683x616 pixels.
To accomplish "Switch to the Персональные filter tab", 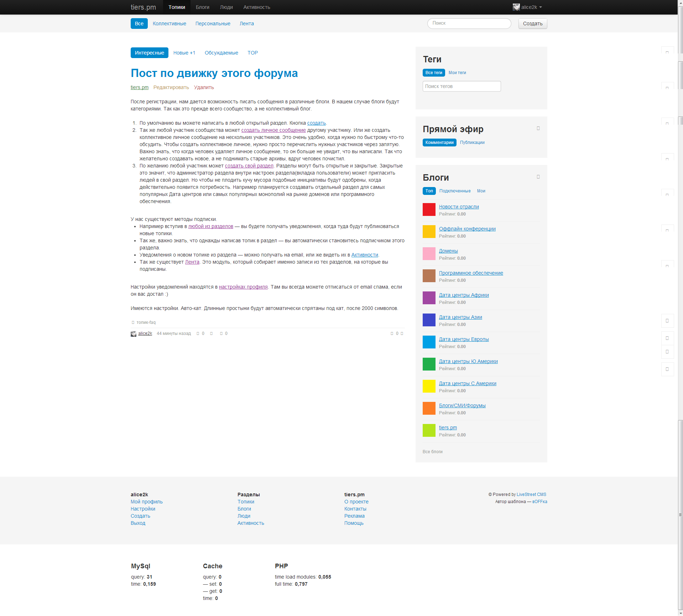I will (x=213, y=24).
